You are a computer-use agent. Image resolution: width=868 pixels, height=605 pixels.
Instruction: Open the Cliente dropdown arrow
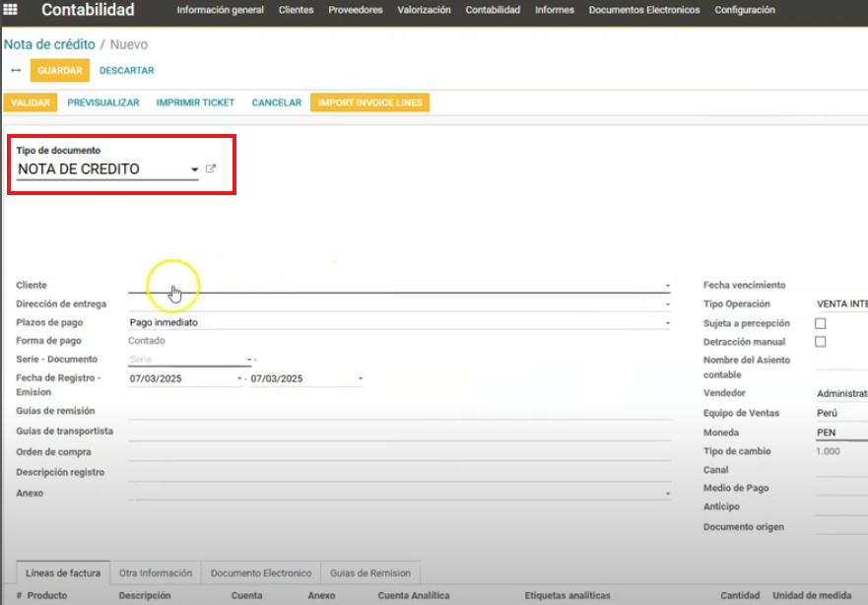pos(667,286)
